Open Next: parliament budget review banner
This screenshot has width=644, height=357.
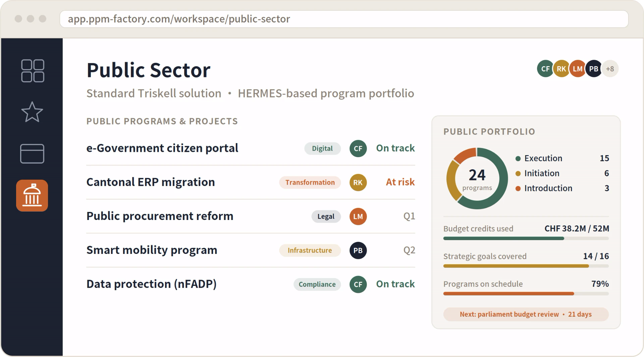pos(526,314)
